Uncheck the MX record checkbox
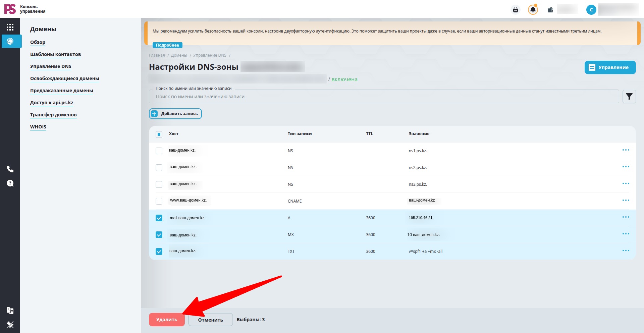 (x=159, y=235)
